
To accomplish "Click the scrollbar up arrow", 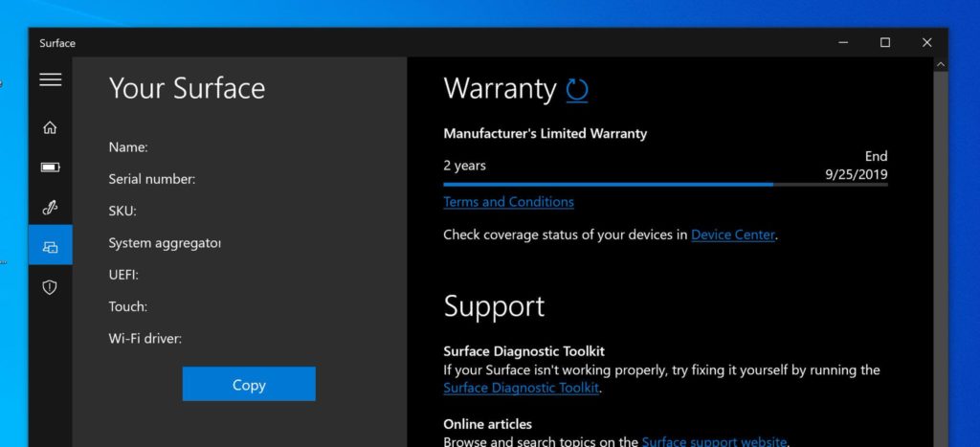I will click(x=941, y=64).
